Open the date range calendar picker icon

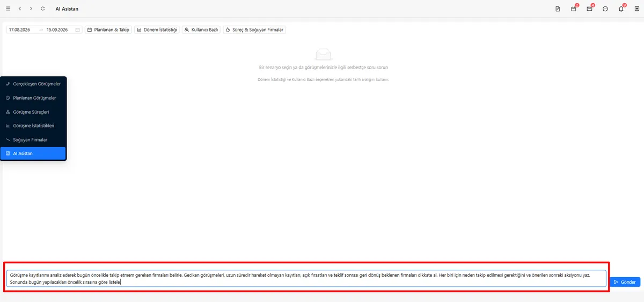coord(78,30)
